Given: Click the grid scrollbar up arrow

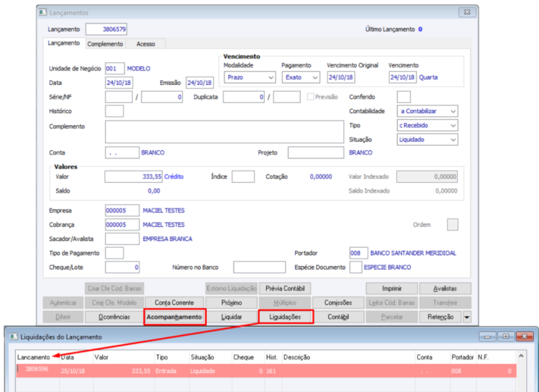Looking at the screenshot, I should coord(521,356).
